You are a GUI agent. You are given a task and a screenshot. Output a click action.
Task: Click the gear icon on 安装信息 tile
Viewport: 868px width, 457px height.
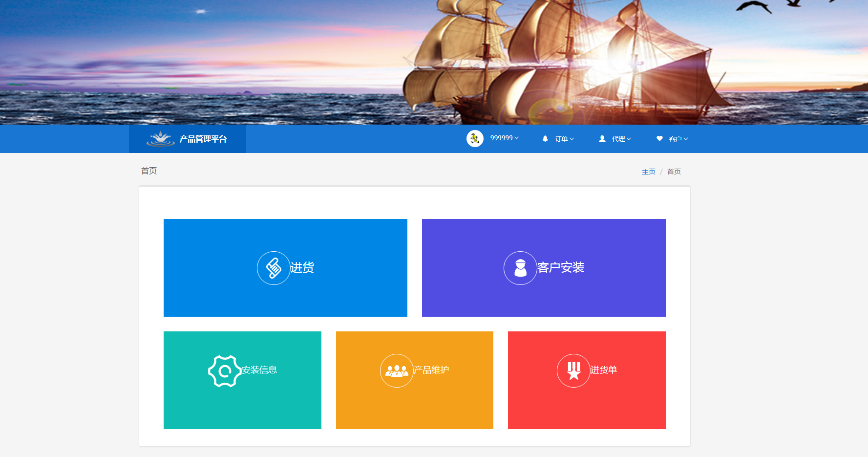click(x=225, y=371)
